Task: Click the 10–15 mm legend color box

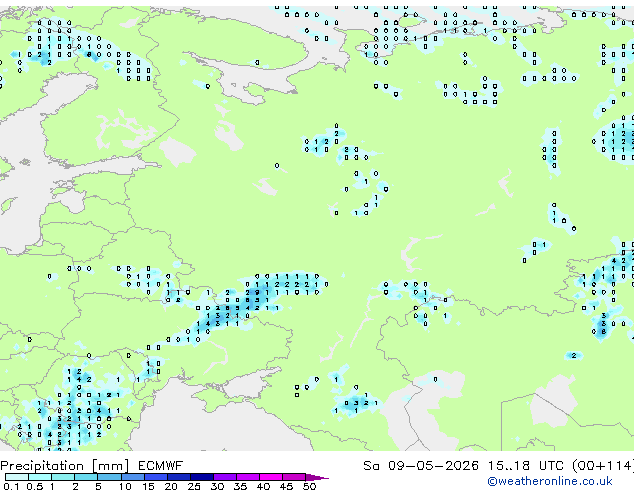Action: point(132,477)
